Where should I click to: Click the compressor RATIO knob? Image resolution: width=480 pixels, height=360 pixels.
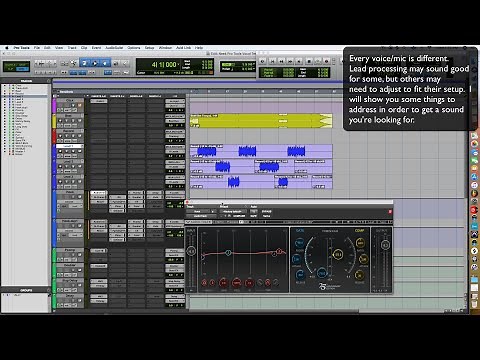pos(360,243)
